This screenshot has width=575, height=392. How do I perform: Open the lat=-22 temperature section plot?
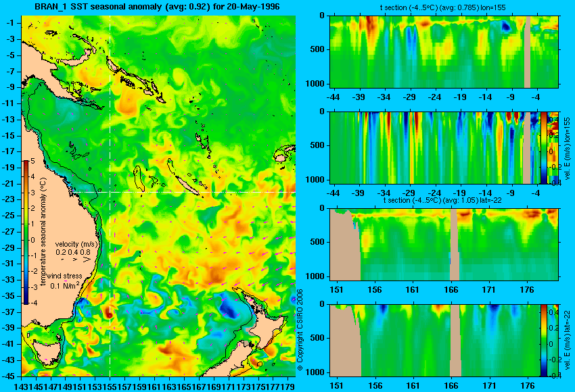(444, 245)
